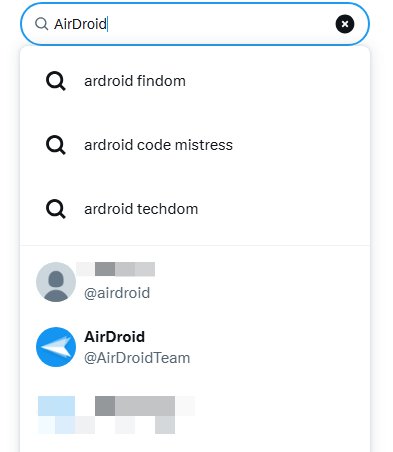The height and width of the screenshot is (452, 393).
Task: Click the magnifier icon inside the search field
Action: click(x=42, y=24)
